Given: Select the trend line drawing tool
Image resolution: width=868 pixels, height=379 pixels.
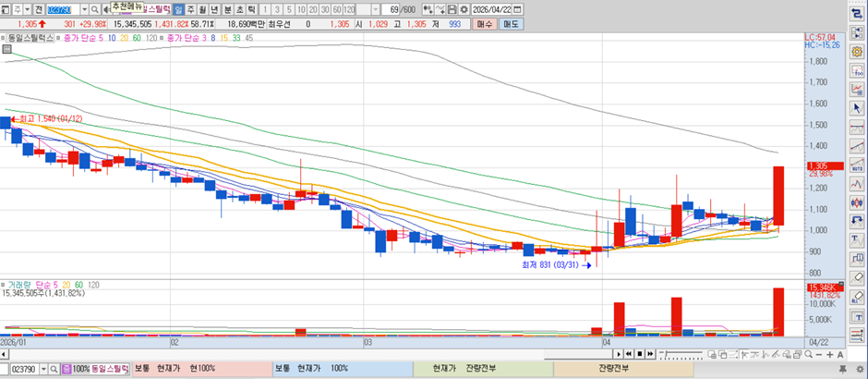Looking at the screenshot, I should (858, 145).
